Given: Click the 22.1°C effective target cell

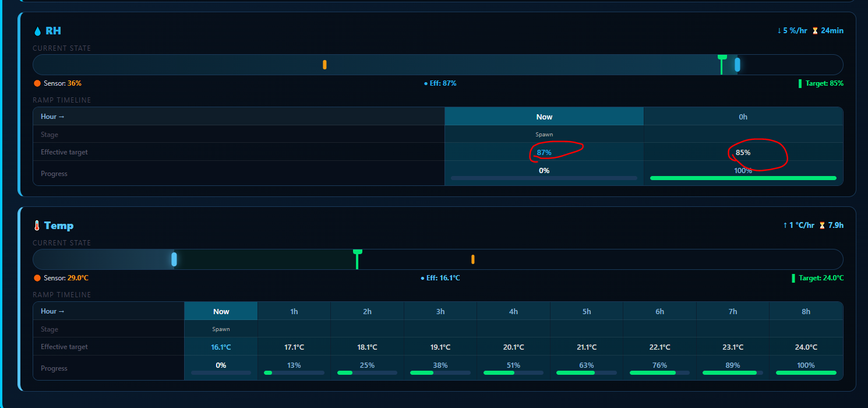Looking at the screenshot, I should point(659,347).
